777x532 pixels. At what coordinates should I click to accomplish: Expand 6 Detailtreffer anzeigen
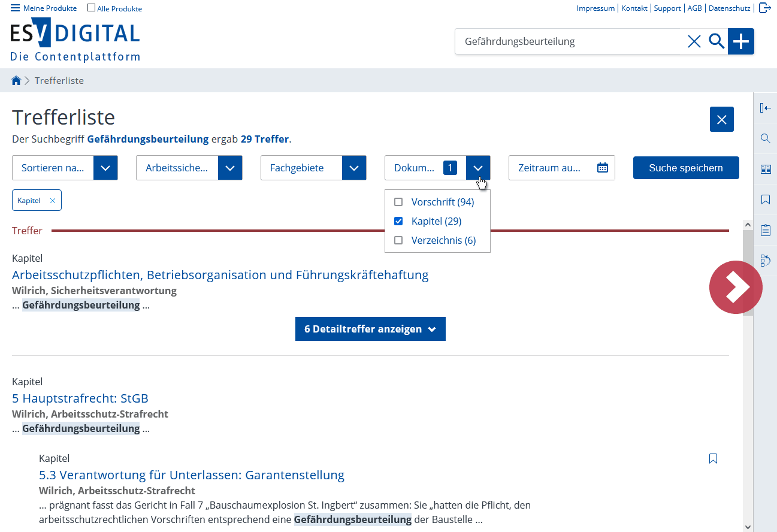point(370,329)
